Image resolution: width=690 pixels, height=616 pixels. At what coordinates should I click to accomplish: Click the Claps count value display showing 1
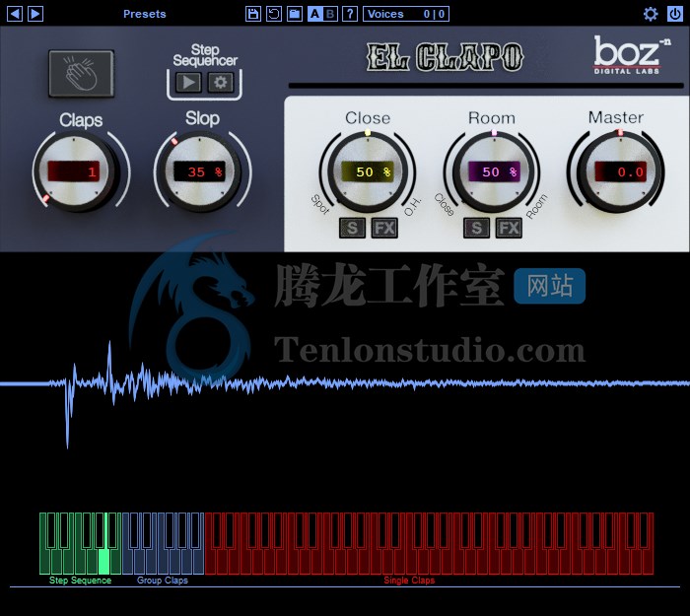pos(74,171)
